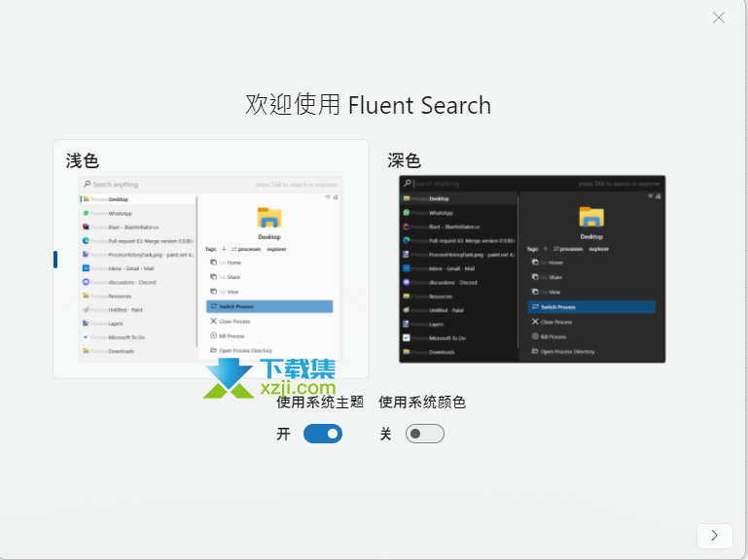This screenshot has width=748, height=560.
Task: Close the Fluent Search welcome window
Action: [719, 17]
